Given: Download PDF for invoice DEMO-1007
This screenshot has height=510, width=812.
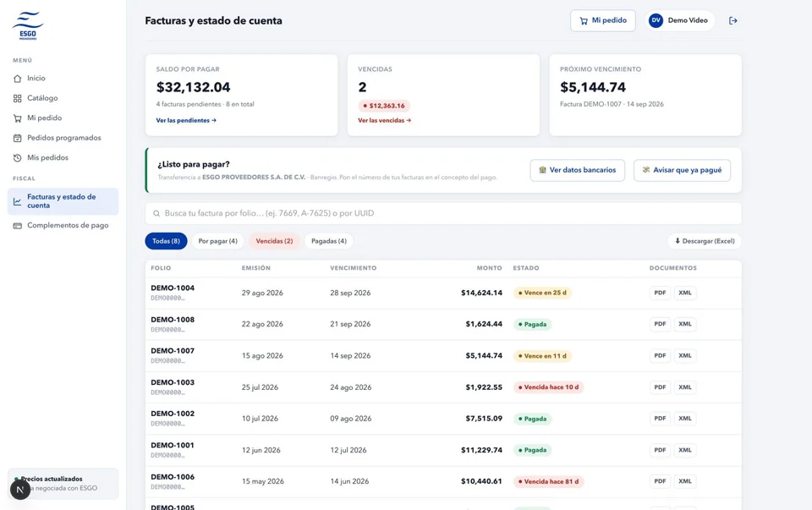Looking at the screenshot, I should [x=660, y=356].
